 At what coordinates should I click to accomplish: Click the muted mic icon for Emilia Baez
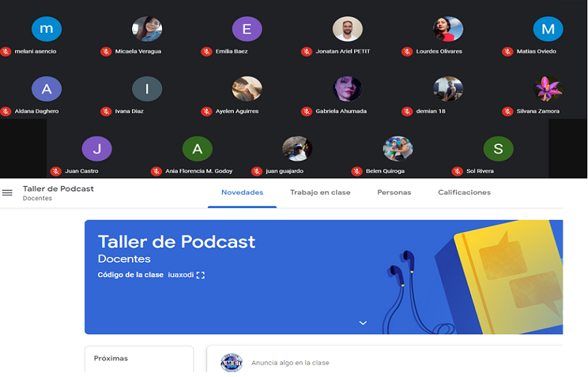(x=206, y=51)
